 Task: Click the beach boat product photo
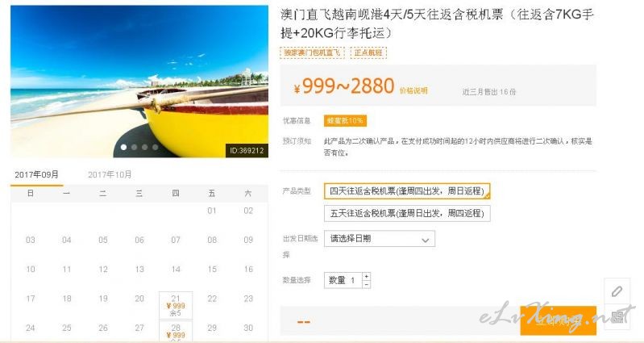pyautogui.click(x=139, y=81)
